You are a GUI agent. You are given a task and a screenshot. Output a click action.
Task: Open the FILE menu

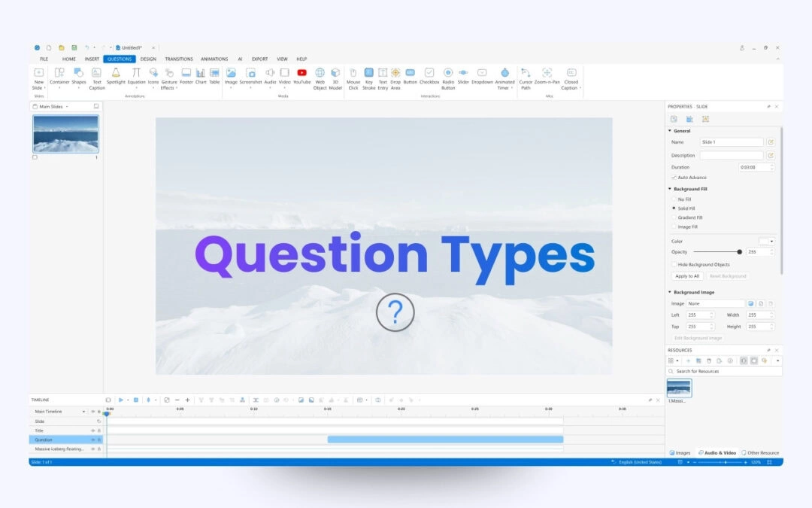click(x=44, y=59)
